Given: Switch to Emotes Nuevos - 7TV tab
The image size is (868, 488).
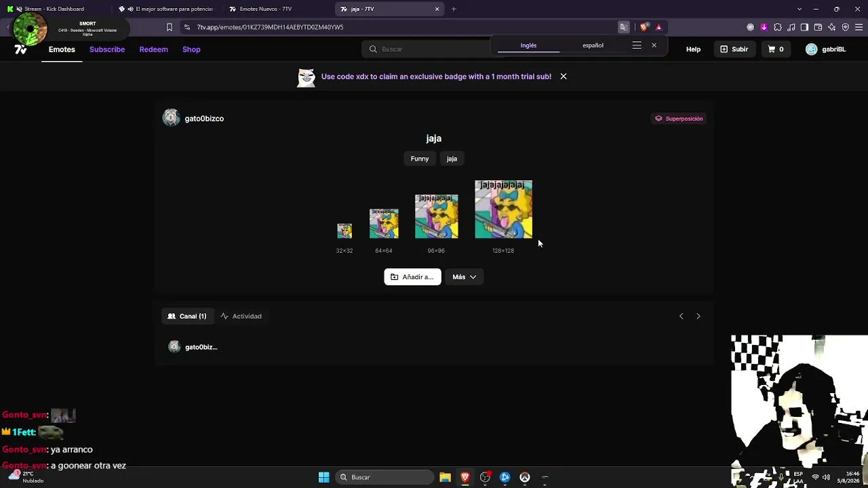Looking at the screenshot, I should [277, 9].
